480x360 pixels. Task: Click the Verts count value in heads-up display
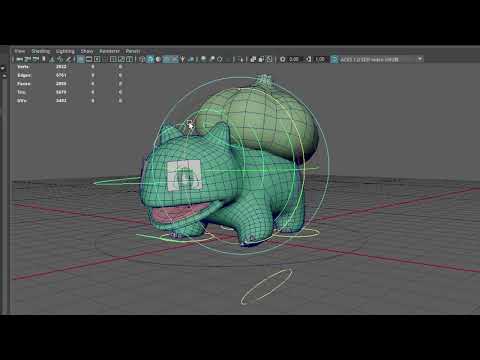point(61,67)
